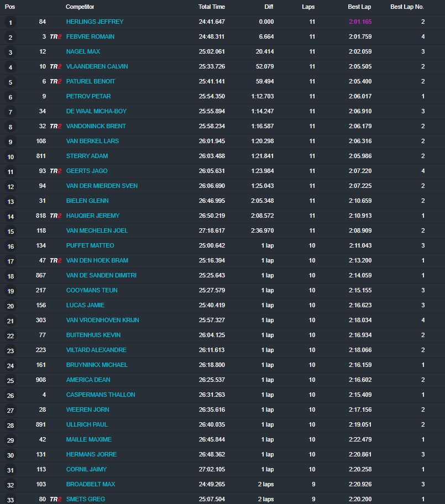Click the TR2 icon beside Hauqiier Jeremy

click(55, 216)
